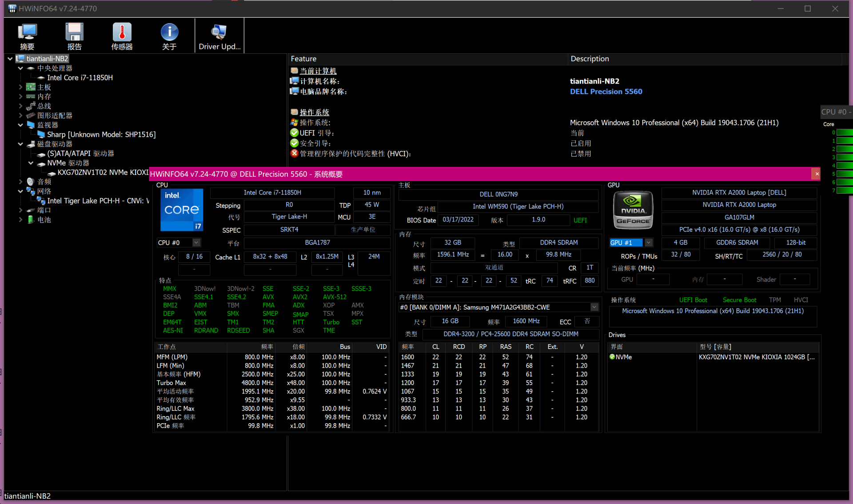Click the HVCI red cross status icon
Screen dimensions: 853x504
tap(294, 153)
